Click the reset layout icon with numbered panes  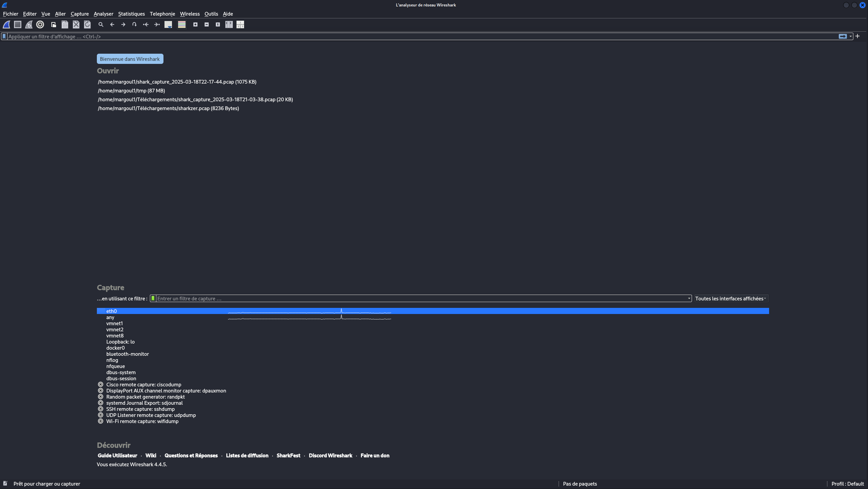240,24
